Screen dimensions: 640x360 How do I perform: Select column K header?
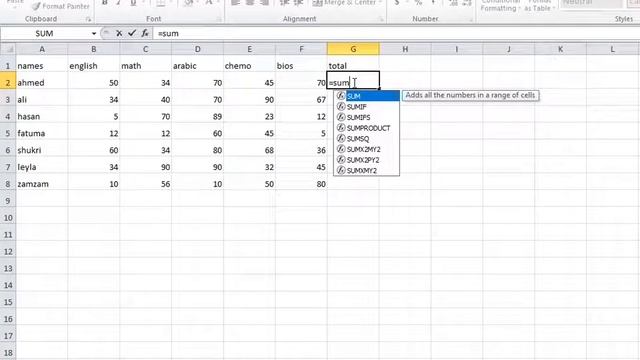coord(560,49)
